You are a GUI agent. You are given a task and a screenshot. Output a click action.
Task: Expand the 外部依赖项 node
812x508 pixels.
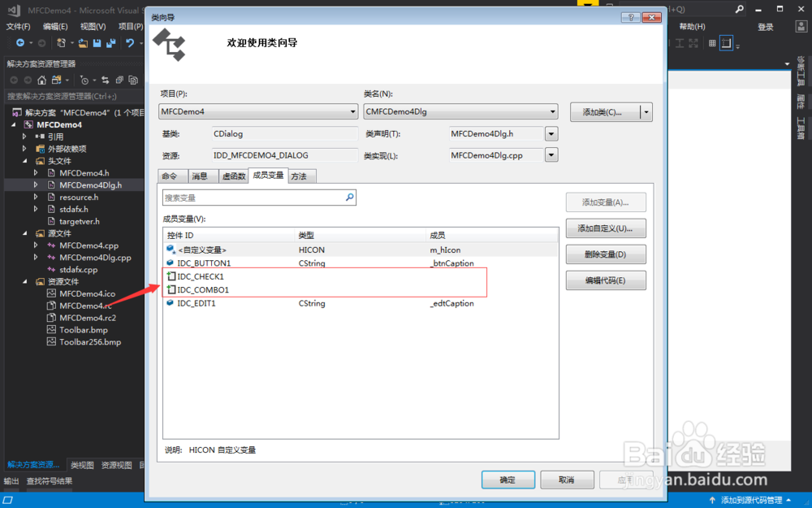[24, 149]
